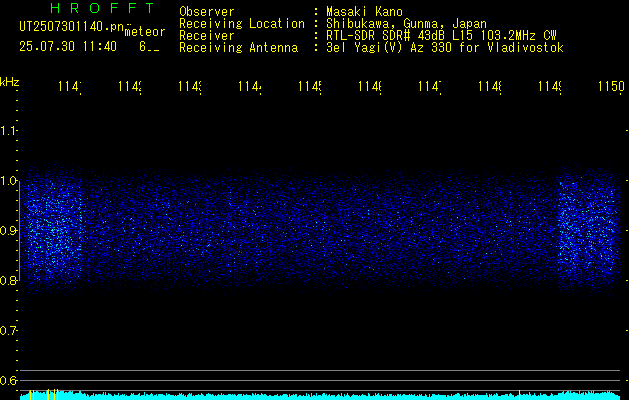
Task: Click the 'Receiver' field label
Action: pyautogui.click(x=207, y=36)
